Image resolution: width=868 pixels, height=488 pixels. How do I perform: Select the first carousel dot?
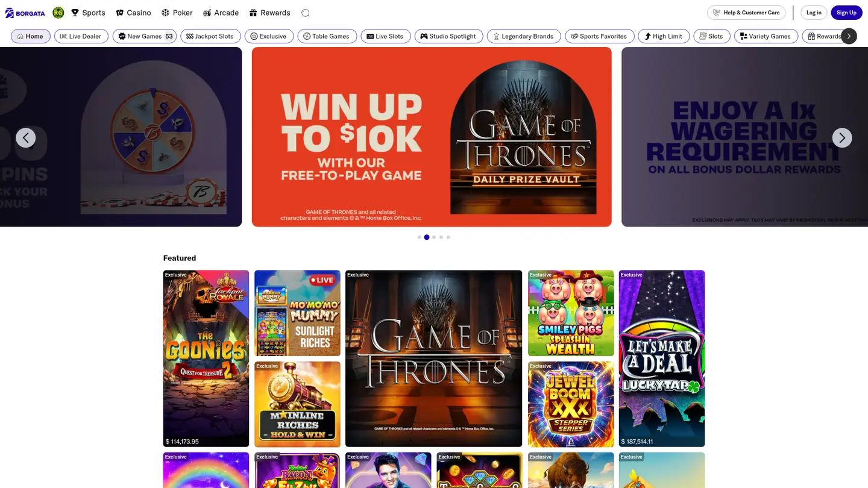click(420, 237)
